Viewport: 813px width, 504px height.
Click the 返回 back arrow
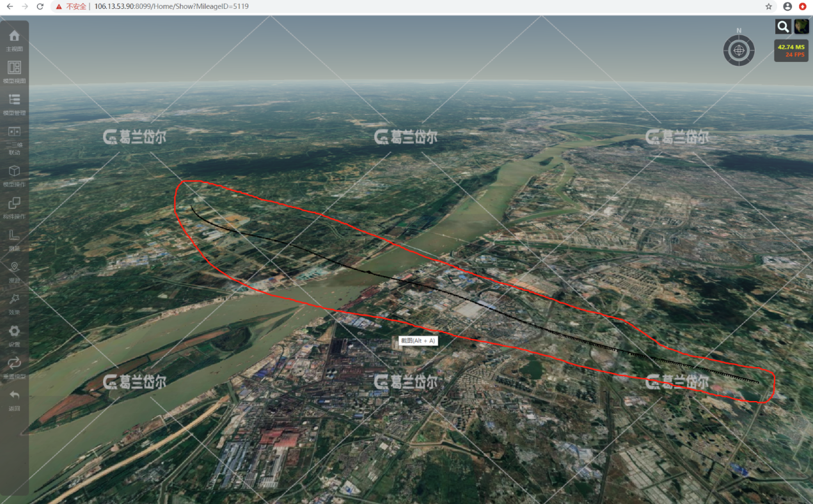[x=14, y=395]
